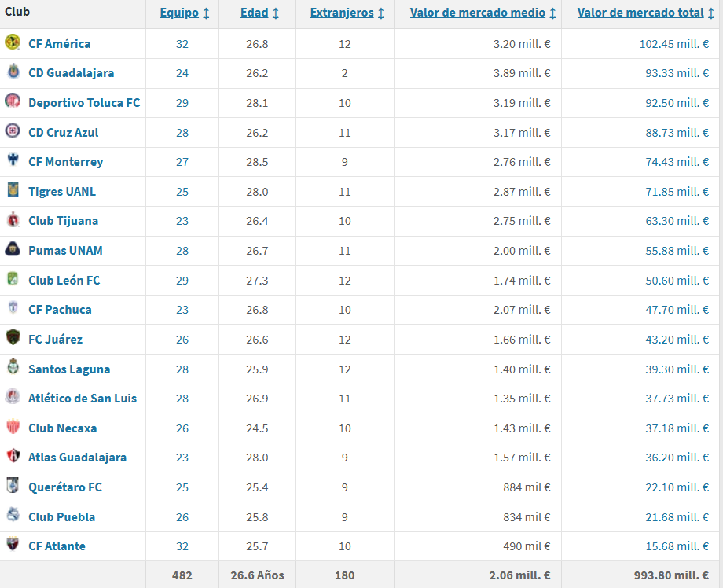Image resolution: width=723 pixels, height=588 pixels.
Task: Click the CF América club crest
Action: pyautogui.click(x=13, y=42)
